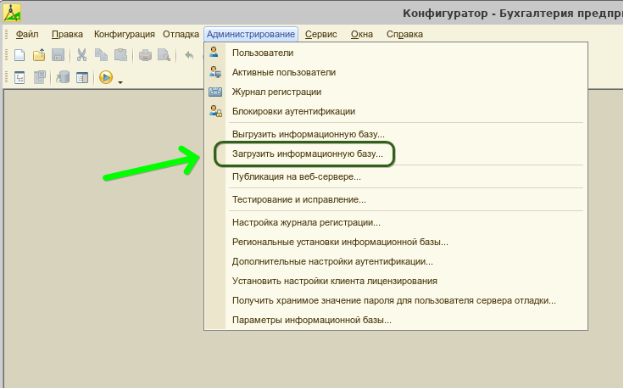624x389 pixels.
Task: Click the Undo arrow icon
Action: pos(189,55)
